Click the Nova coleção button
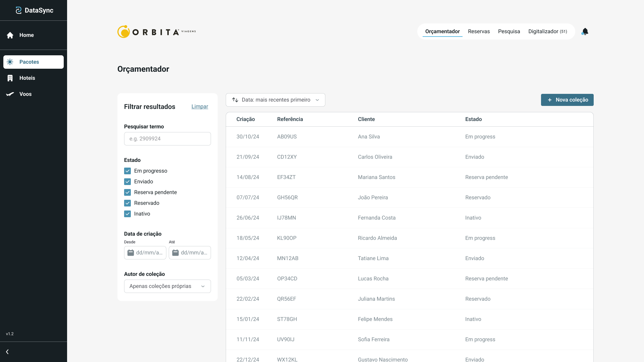 [x=567, y=100]
